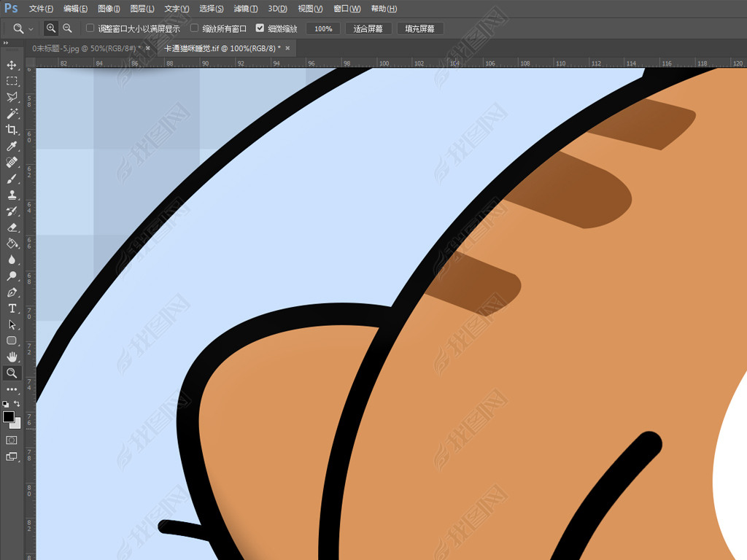Select the Zoom tool in the toolbox

[x=12, y=373]
